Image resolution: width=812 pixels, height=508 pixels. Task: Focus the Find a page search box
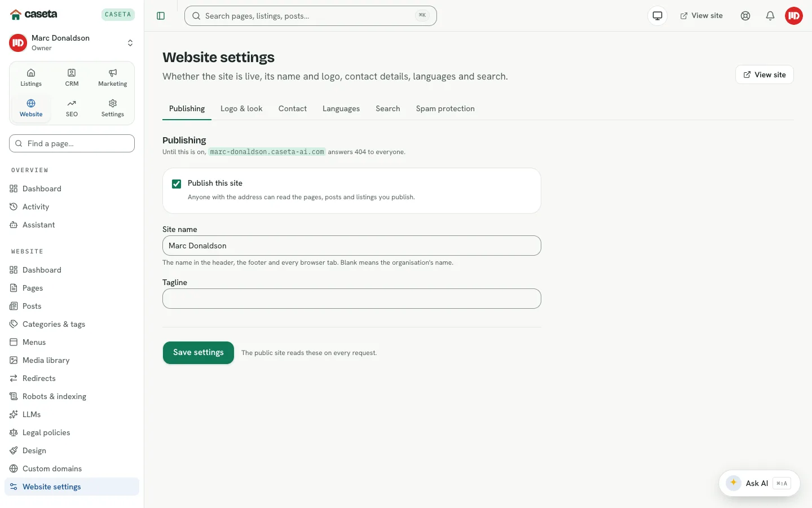tap(72, 143)
